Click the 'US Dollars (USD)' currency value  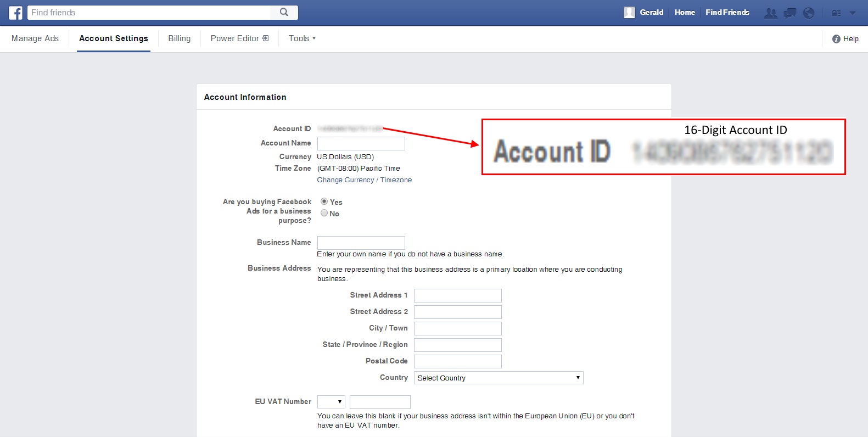pyautogui.click(x=345, y=157)
